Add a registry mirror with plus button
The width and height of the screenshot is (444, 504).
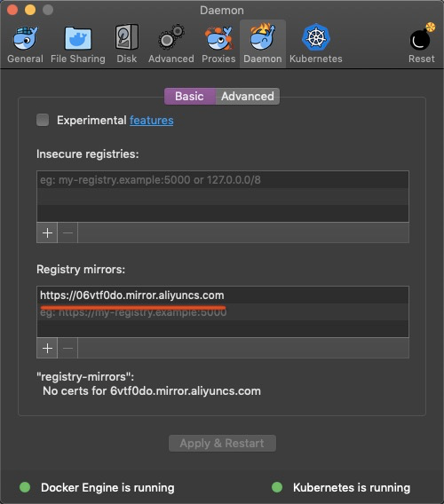point(47,348)
